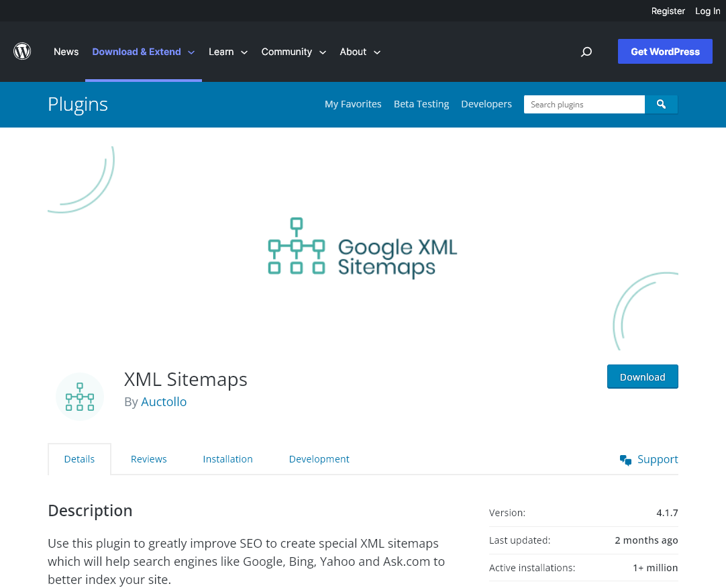Open the header search magnifier icon
Image resolution: width=726 pixels, height=588 pixels.
point(586,52)
